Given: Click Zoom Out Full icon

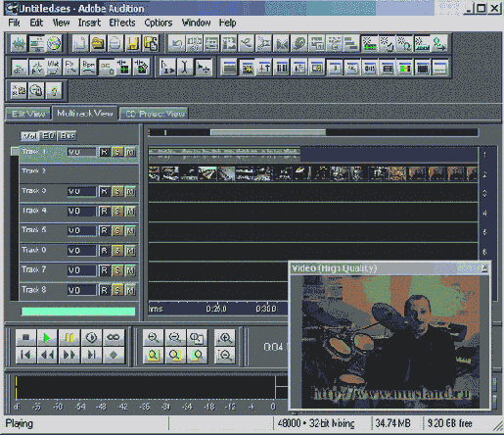Looking at the screenshot, I should [197, 337].
